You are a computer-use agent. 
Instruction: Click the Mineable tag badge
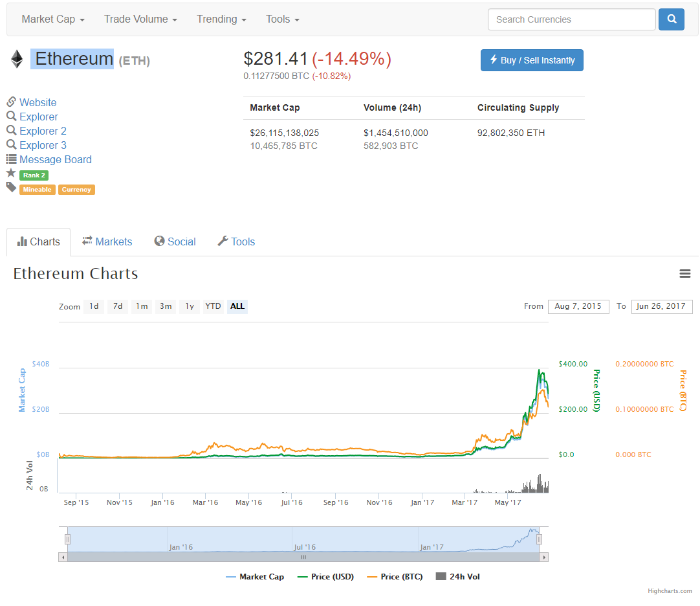pos(38,190)
